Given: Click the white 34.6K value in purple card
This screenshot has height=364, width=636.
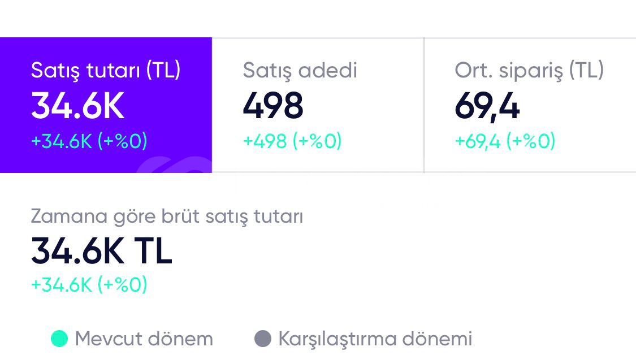Looking at the screenshot, I should tap(77, 106).
